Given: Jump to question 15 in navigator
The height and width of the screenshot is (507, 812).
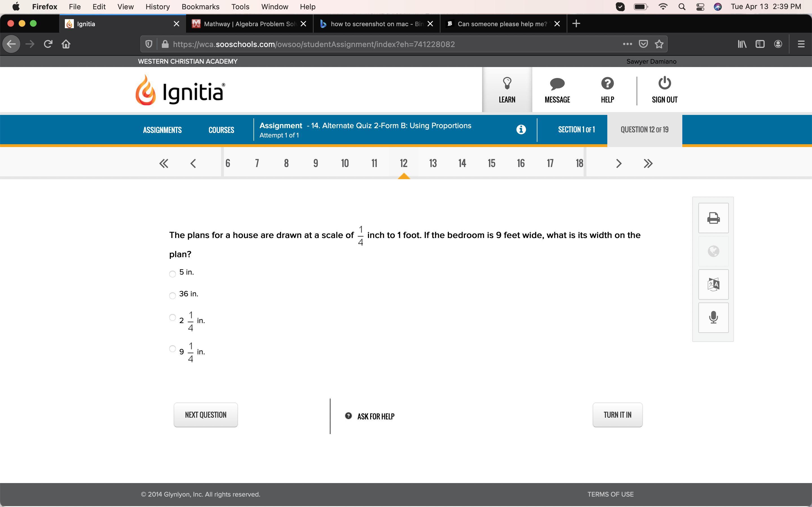Looking at the screenshot, I should coord(491,163).
